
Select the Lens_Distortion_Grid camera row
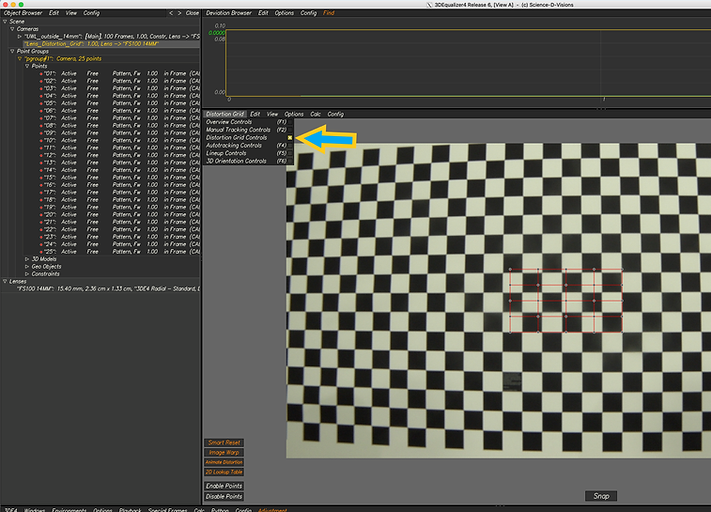tap(112, 44)
